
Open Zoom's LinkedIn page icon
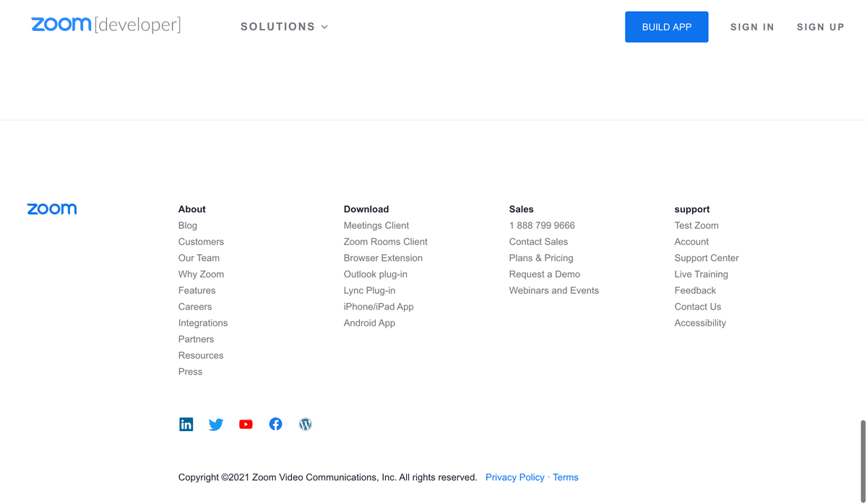(x=186, y=425)
